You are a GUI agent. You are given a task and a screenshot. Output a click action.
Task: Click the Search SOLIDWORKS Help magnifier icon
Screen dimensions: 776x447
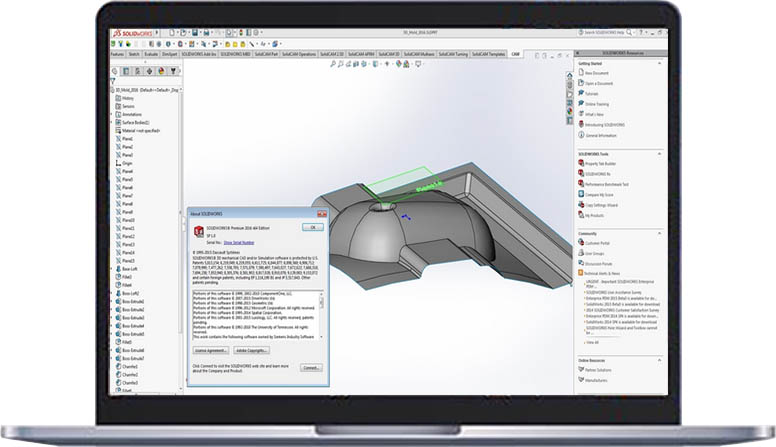(629, 32)
